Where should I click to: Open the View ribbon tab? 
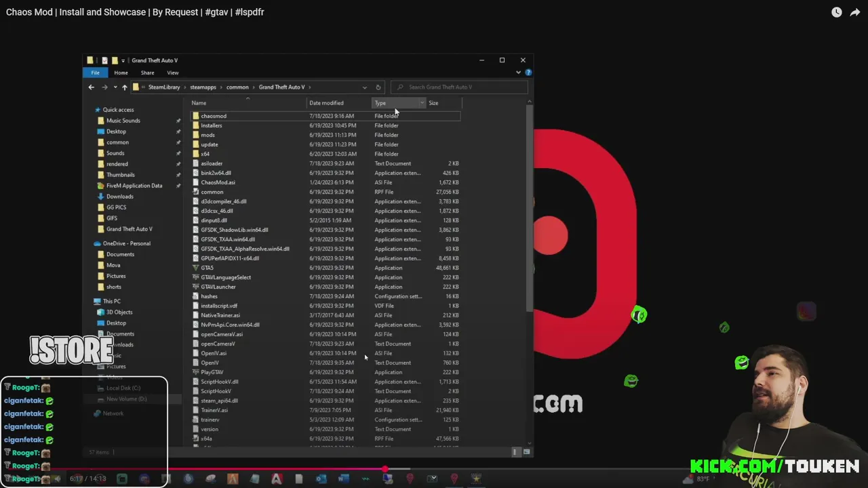[x=173, y=73]
